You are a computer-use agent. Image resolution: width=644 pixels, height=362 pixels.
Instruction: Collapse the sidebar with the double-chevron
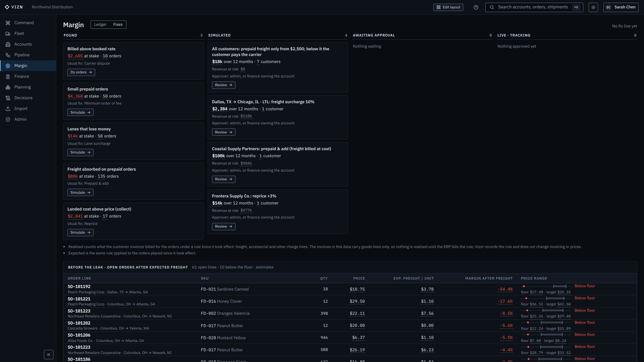click(49, 355)
